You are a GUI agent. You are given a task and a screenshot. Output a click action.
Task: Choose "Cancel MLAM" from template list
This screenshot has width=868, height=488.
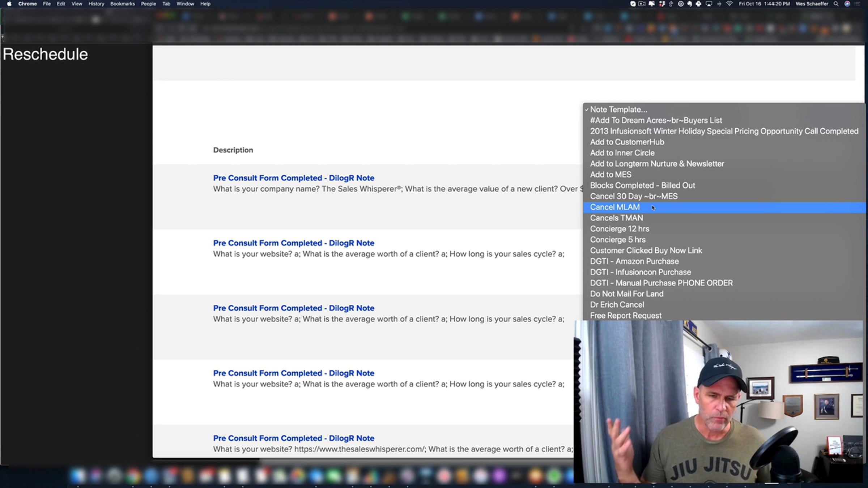point(615,207)
